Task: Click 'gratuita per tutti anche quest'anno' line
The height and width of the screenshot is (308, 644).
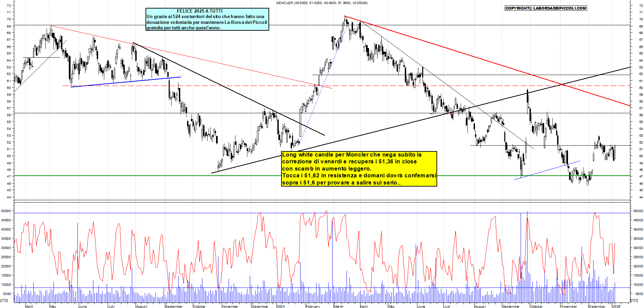Action: pyautogui.click(x=184, y=28)
